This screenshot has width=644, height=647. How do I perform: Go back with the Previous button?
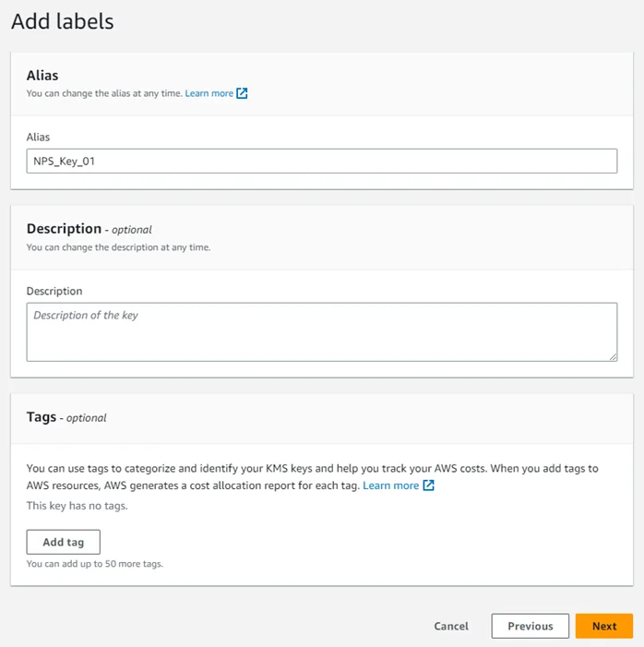tap(531, 626)
